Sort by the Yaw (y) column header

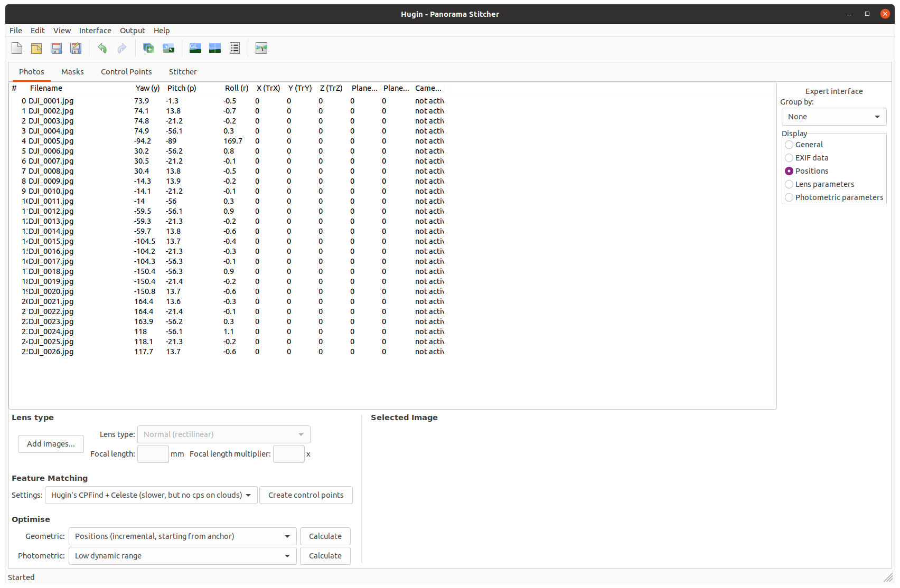coord(147,88)
